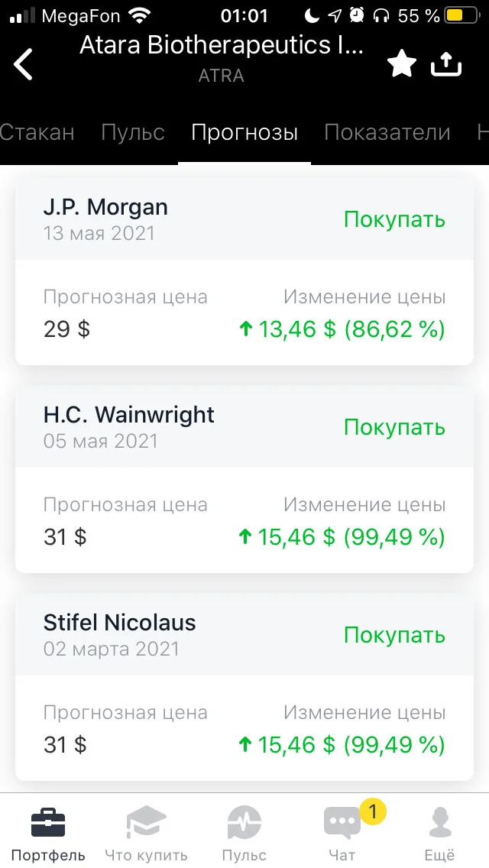Open the Чат speech bubble icon
This screenshot has height=868, width=489.
(x=342, y=823)
